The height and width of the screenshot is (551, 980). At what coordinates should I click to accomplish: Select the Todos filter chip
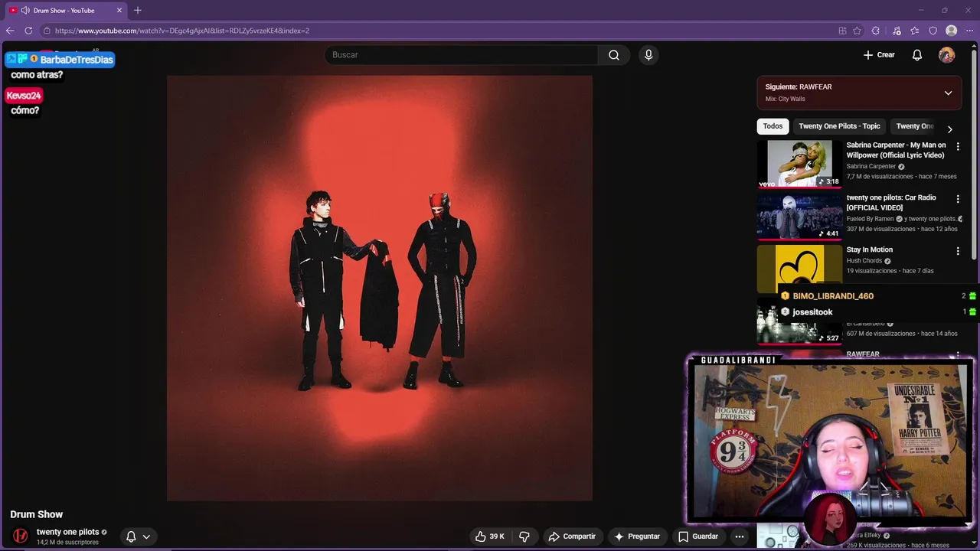click(773, 126)
